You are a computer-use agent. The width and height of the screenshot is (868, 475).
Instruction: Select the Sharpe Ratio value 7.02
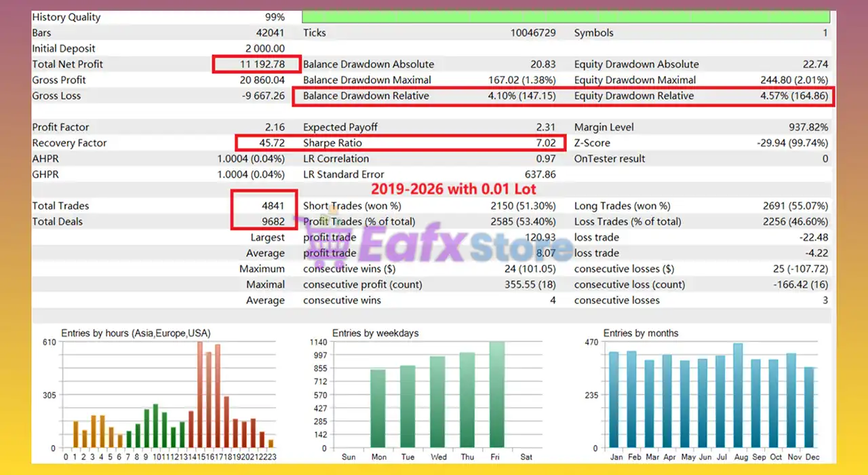click(x=545, y=143)
